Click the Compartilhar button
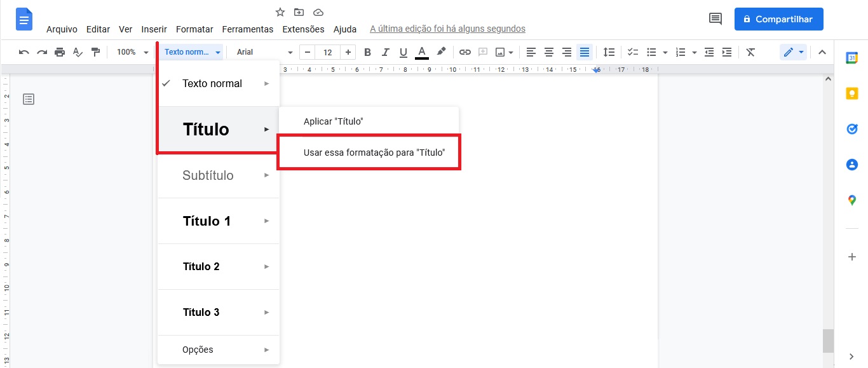The height and width of the screenshot is (368, 868). pos(778,19)
